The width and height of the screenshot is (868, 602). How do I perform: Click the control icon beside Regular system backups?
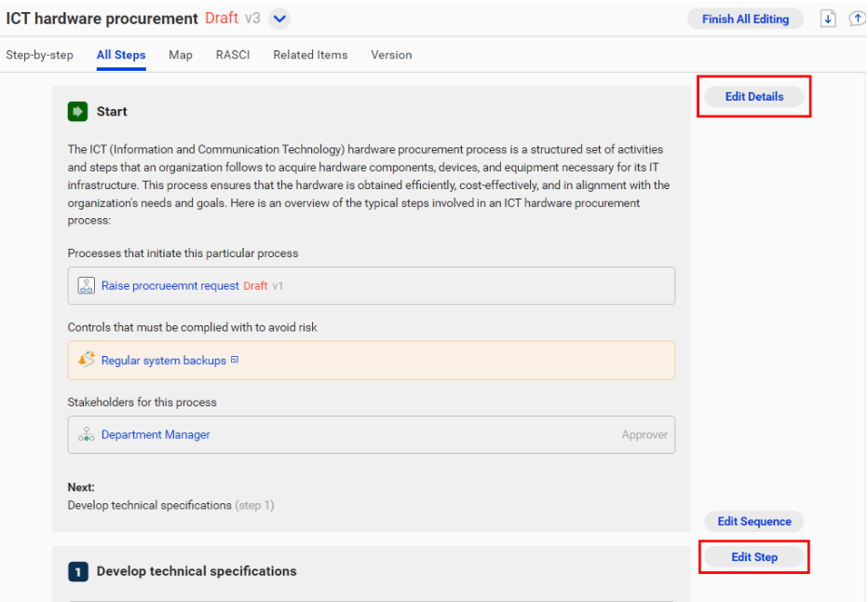click(86, 360)
